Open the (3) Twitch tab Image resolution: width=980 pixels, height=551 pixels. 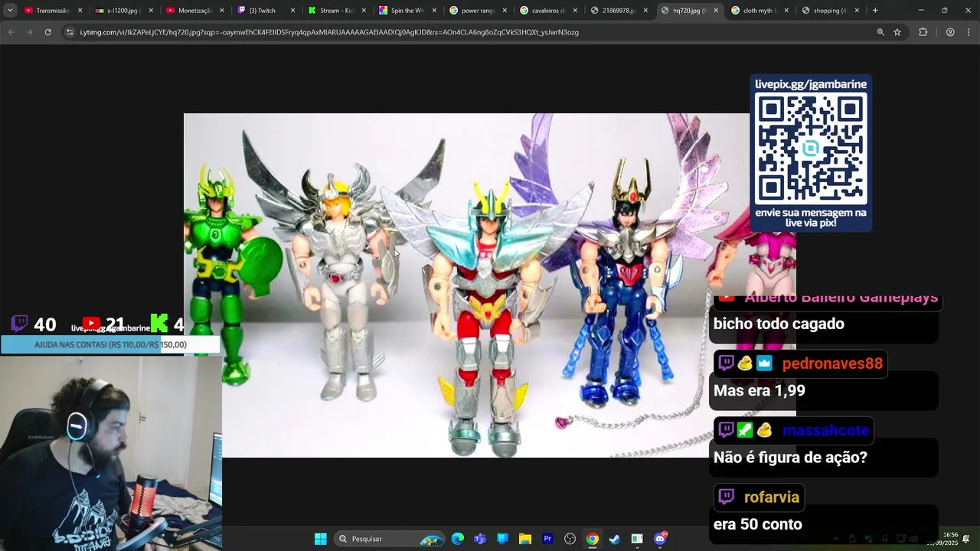click(264, 11)
